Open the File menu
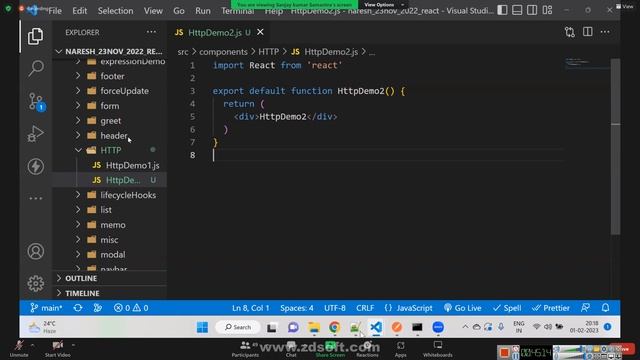 coord(55,11)
